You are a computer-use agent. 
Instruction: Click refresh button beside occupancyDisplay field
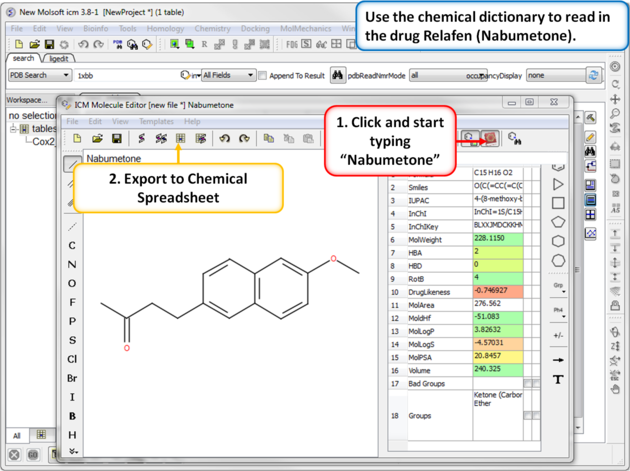click(x=593, y=75)
